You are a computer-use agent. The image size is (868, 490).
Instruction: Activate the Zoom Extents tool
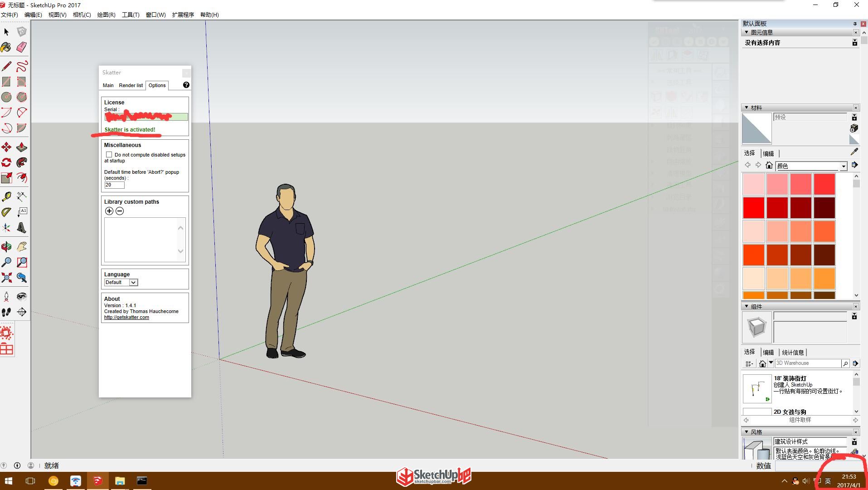(6, 278)
